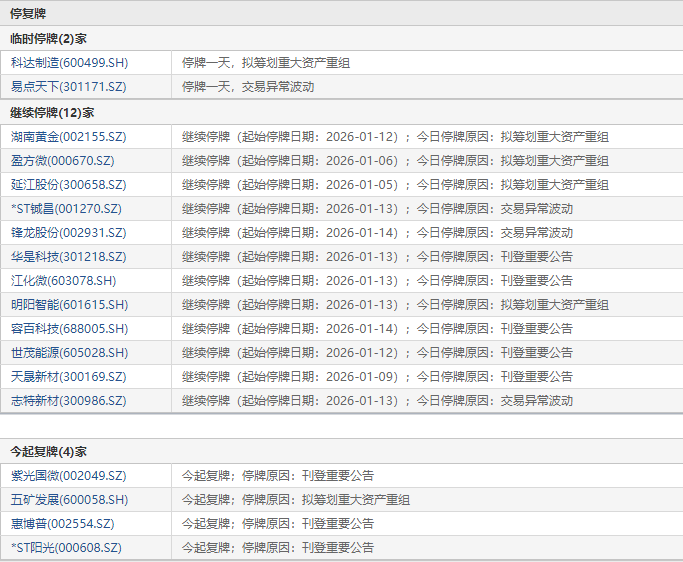The image size is (683, 562).
Task: Open the 紫光国微(002049.SZ) stock link
Action: click(68, 476)
